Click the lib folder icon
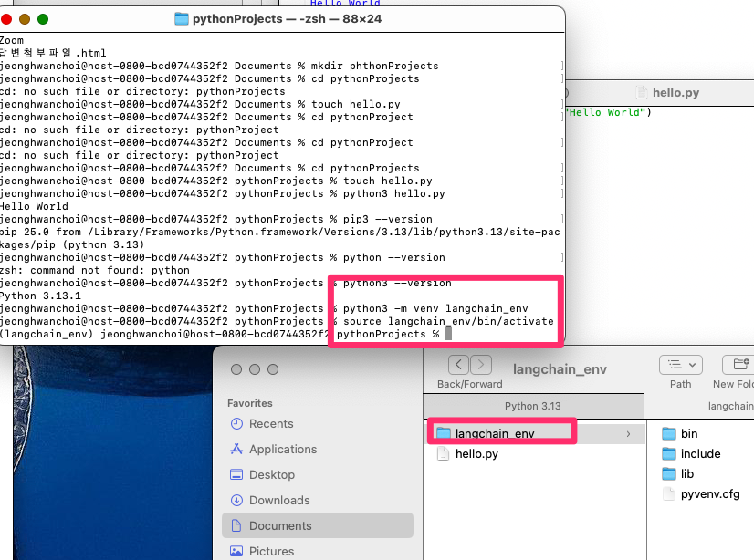This screenshot has width=754, height=560. [x=669, y=474]
